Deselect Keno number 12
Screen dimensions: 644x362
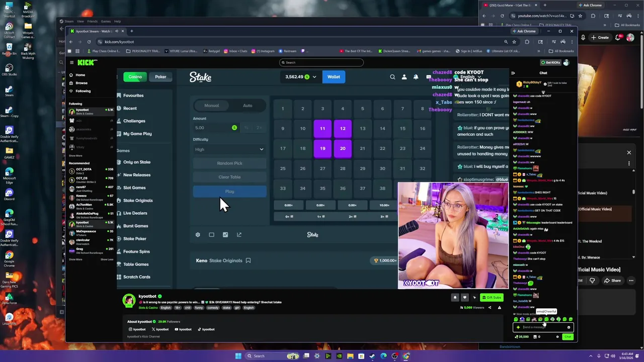[343, 128]
